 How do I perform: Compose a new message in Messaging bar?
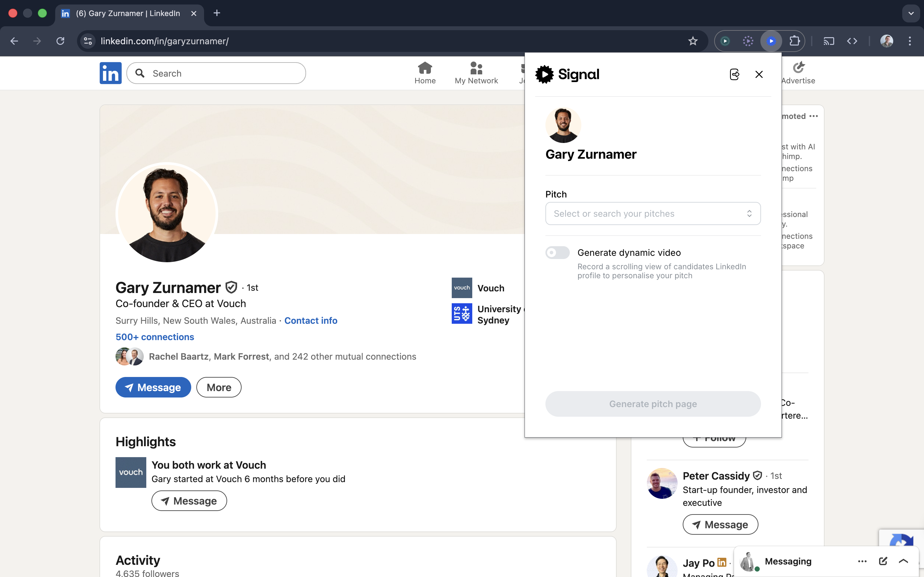click(883, 561)
